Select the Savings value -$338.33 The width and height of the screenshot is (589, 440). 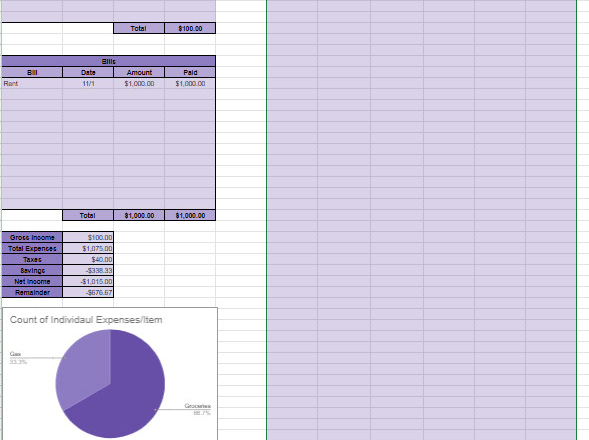point(88,270)
